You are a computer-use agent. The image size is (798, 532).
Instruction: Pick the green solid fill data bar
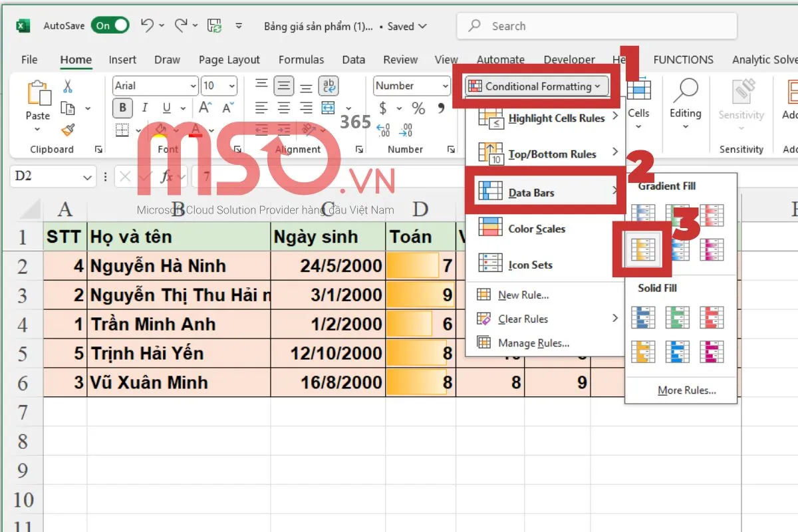(x=677, y=317)
